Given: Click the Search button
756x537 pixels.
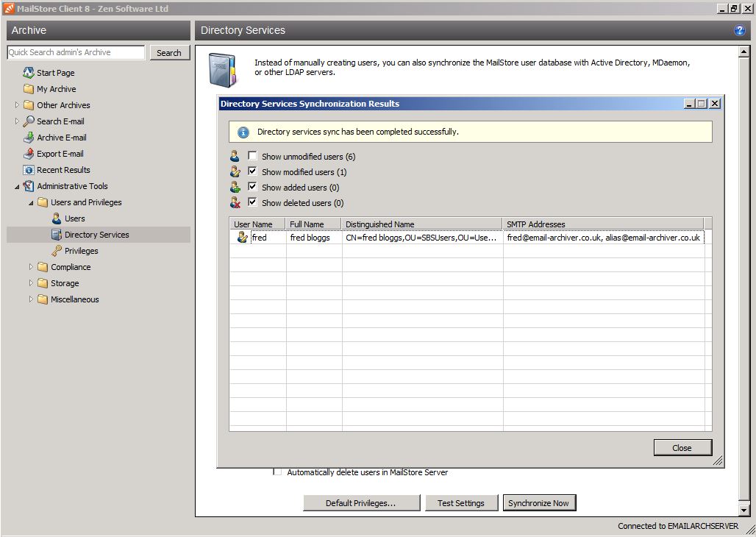Looking at the screenshot, I should (168, 52).
